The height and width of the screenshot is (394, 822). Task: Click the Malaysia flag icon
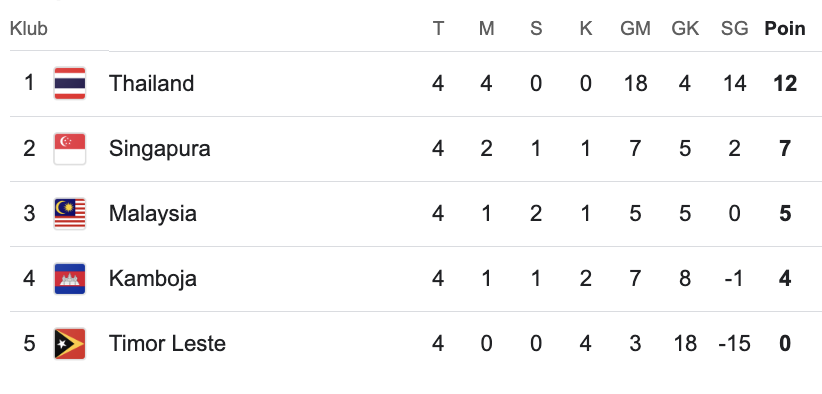point(70,214)
